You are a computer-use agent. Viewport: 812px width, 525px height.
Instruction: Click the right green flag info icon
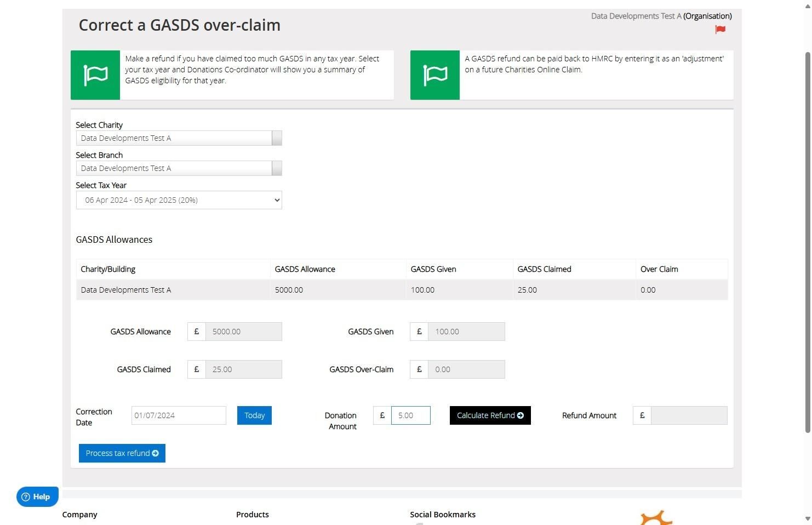point(435,75)
